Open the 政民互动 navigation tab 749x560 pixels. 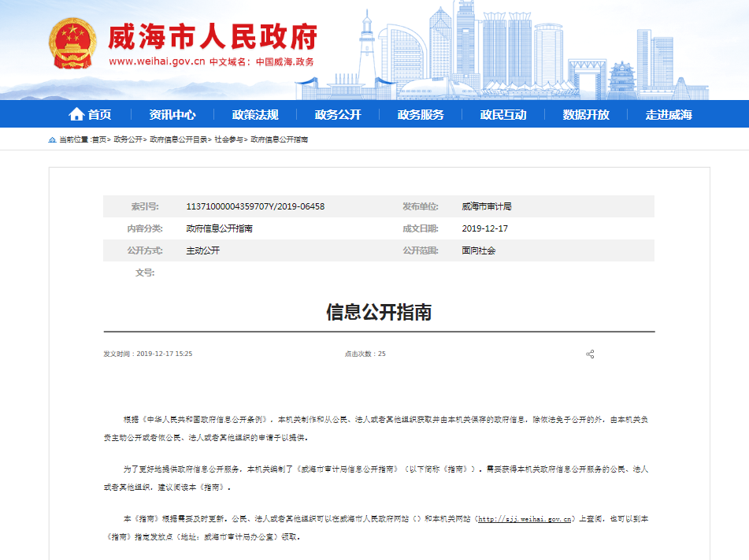point(503,114)
